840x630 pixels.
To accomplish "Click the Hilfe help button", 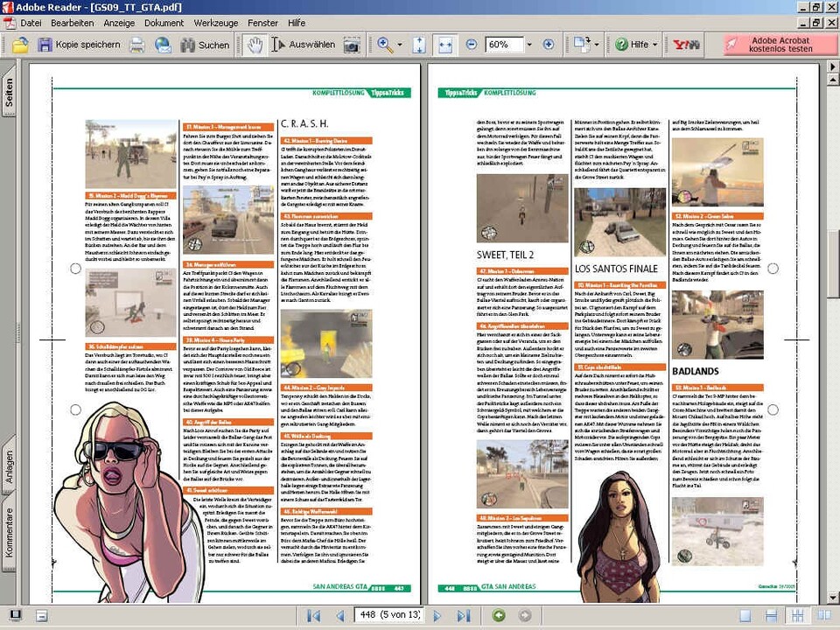I will click(x=632, y=45).
